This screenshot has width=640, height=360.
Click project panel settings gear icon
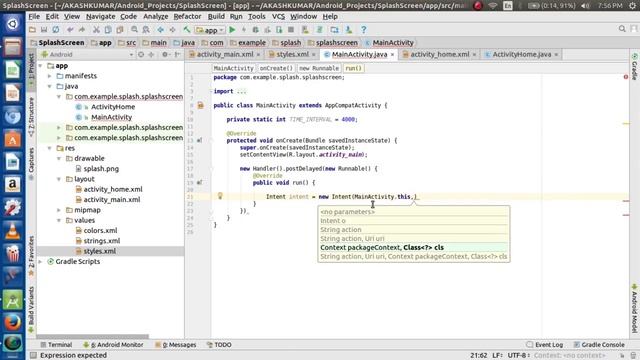tap(165, 54)
